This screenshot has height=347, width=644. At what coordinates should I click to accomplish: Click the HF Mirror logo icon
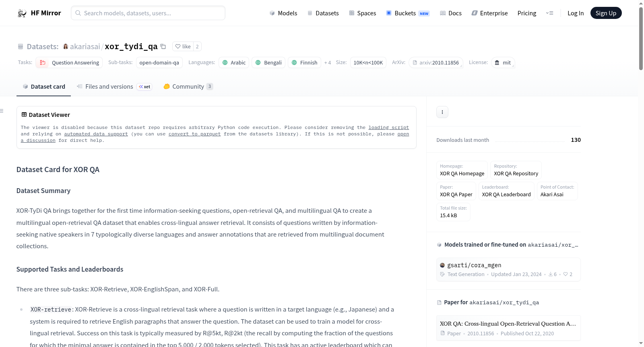[22, 13]
